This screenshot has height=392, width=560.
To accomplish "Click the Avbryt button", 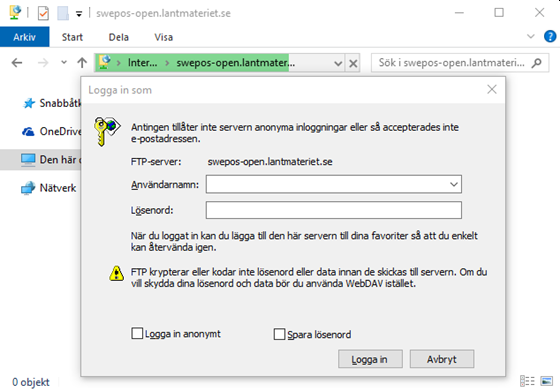I will 442,359.
